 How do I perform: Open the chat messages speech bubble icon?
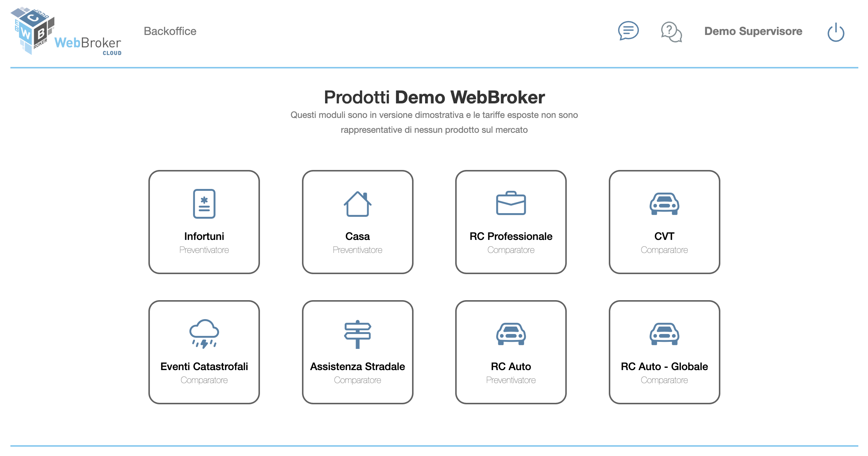628,31
